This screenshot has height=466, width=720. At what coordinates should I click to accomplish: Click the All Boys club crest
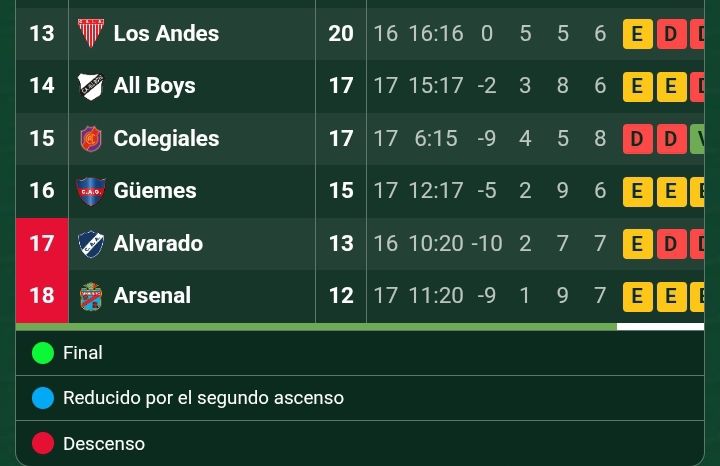90,86
